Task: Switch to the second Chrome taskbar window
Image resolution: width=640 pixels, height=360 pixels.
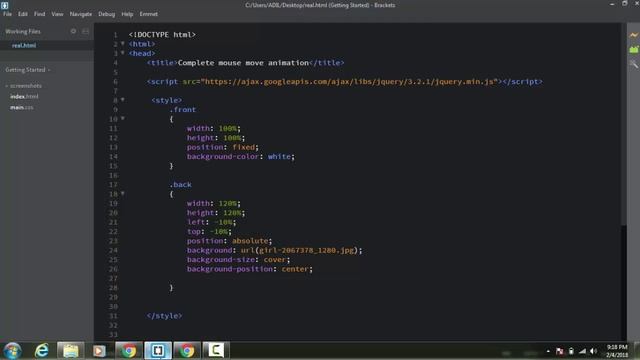Action: (x=187, y=351)
